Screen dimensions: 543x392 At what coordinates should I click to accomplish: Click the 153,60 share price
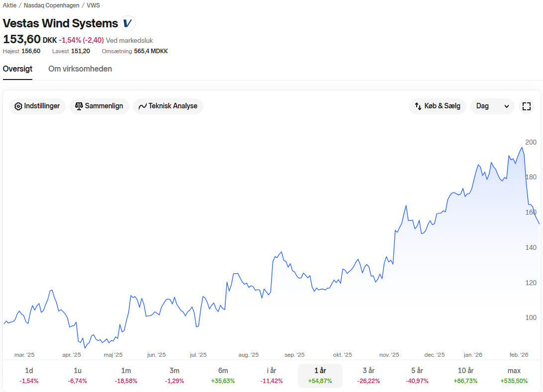tap(22, 39)
